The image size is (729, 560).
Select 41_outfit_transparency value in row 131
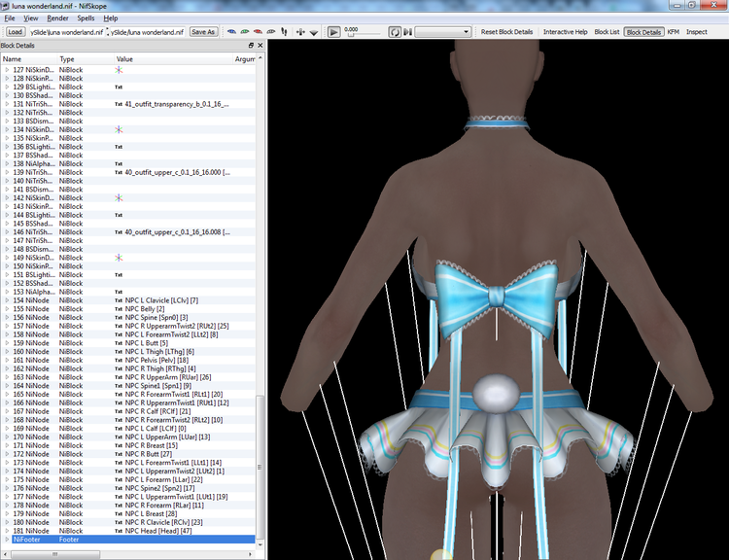(x=177, y=104)
